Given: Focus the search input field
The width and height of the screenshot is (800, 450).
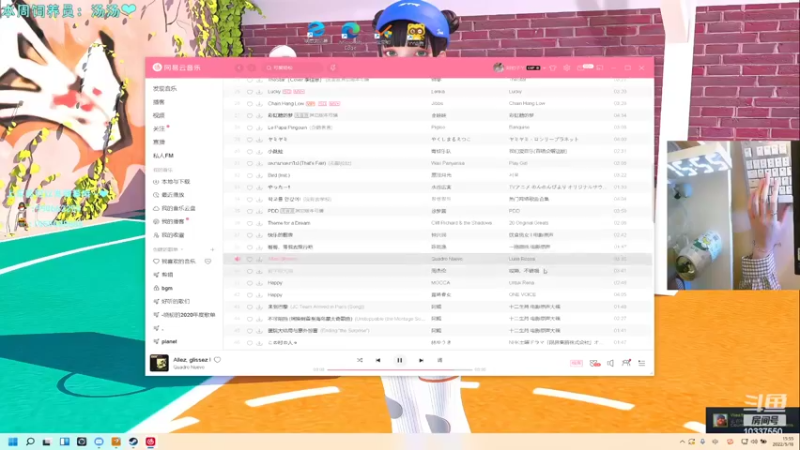Looking at the screenshot, I should click(x=294, y=68).
